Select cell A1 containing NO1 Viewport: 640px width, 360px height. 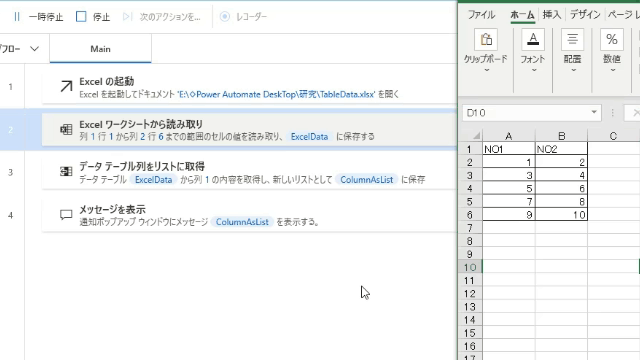pos(509,149)
